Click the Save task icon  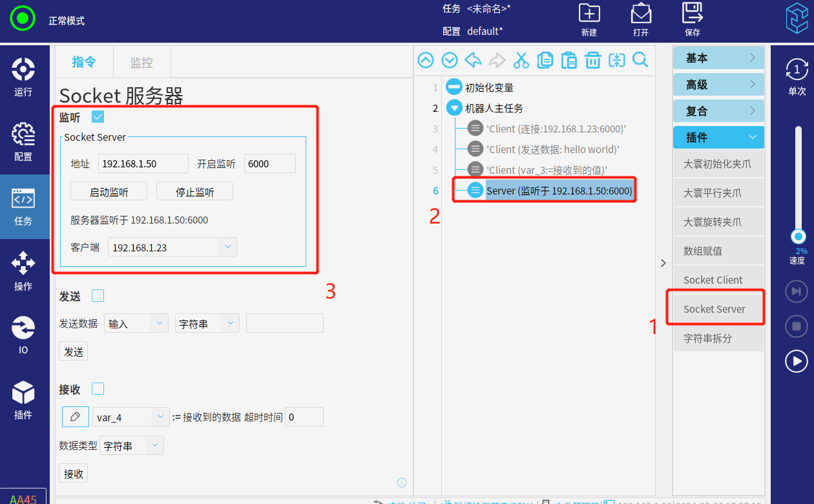point(692,19)
